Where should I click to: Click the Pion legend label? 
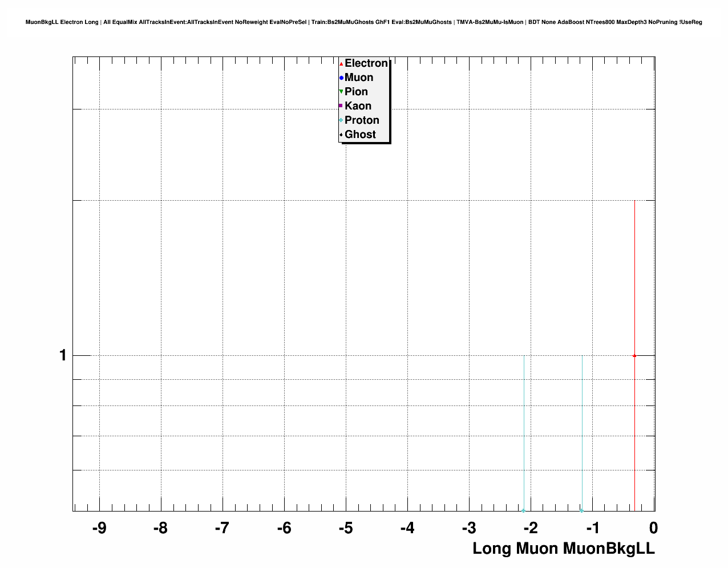(356, 92)
